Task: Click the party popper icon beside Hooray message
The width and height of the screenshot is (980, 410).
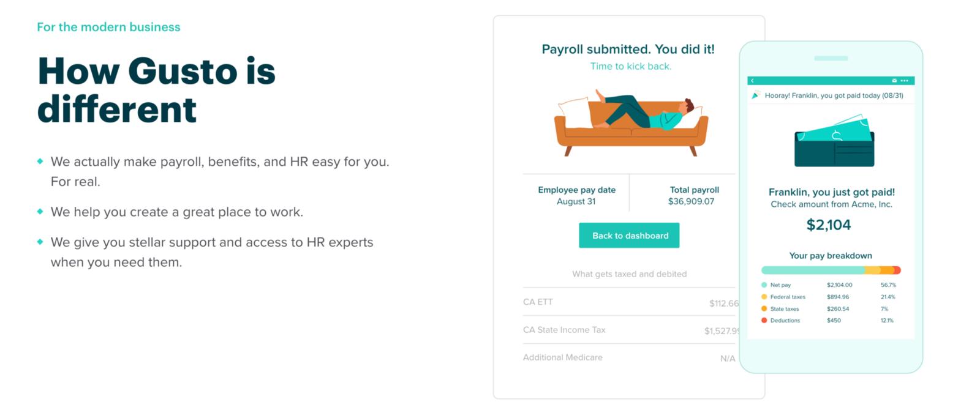Action: 756,95
